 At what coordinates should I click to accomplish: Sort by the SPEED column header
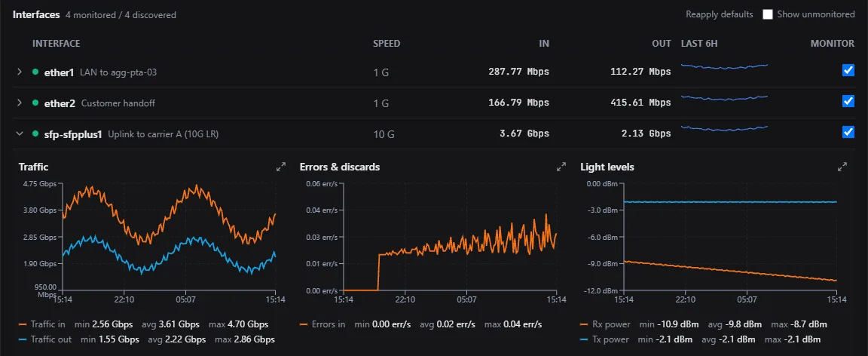pos(387,43)
